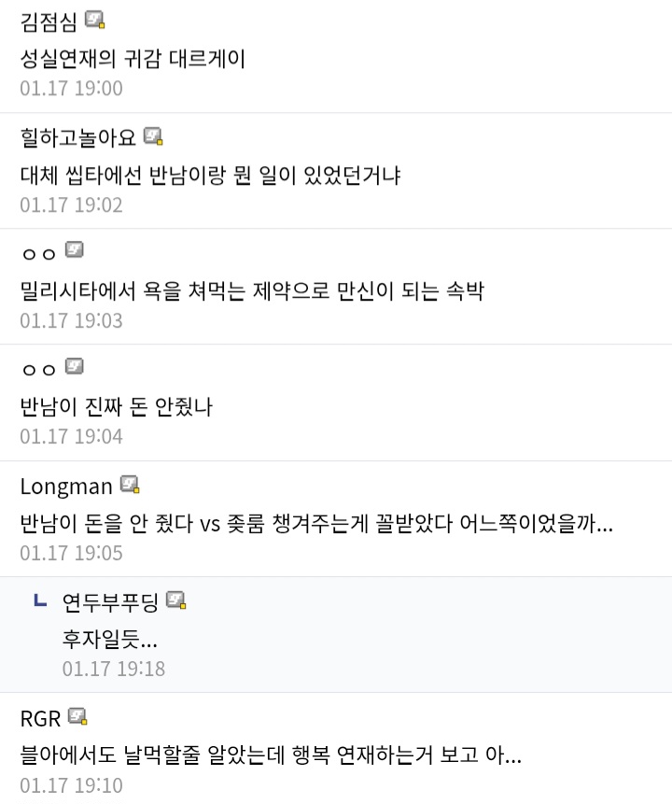Click the RGR username
The height and width of the screenshot is (804, 672).
tap(40, 718)
